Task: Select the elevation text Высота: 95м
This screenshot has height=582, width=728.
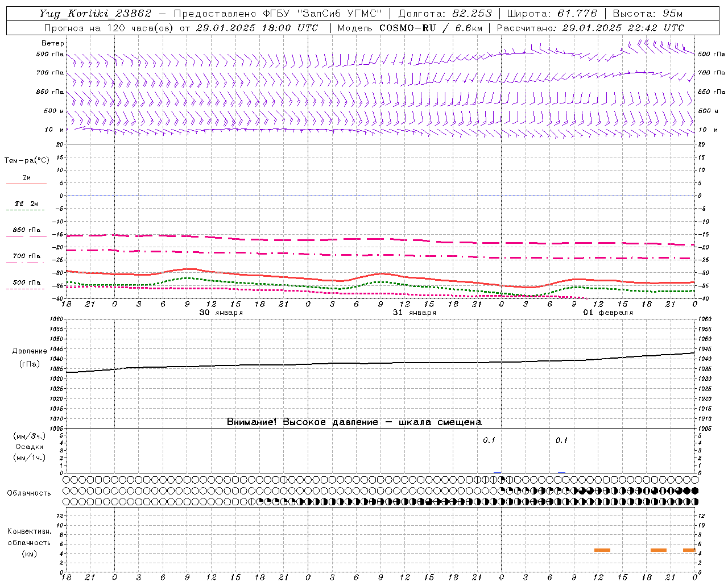Action: point(648,14)
